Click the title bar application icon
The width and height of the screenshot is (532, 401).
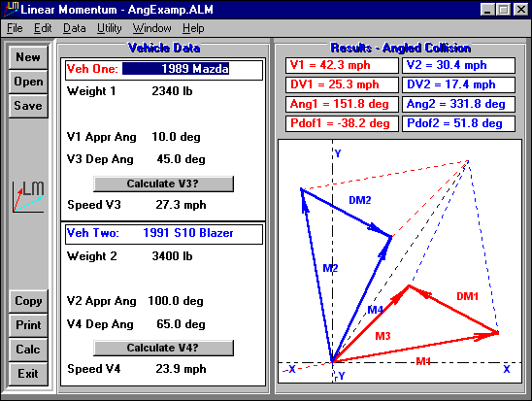(x=11, y=9)
